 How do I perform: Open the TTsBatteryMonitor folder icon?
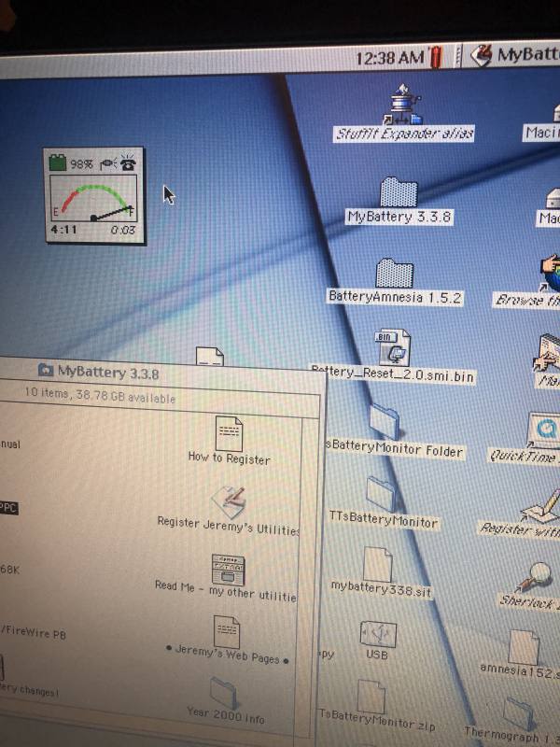[382, 494]
